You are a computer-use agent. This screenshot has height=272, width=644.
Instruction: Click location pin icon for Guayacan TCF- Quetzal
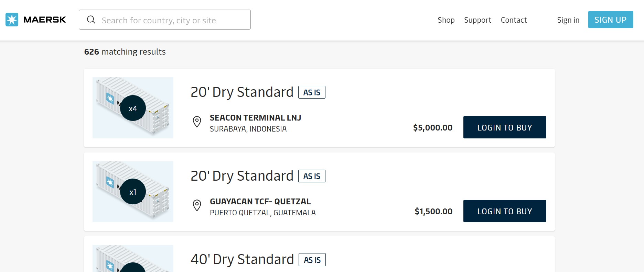click(197, 205)
